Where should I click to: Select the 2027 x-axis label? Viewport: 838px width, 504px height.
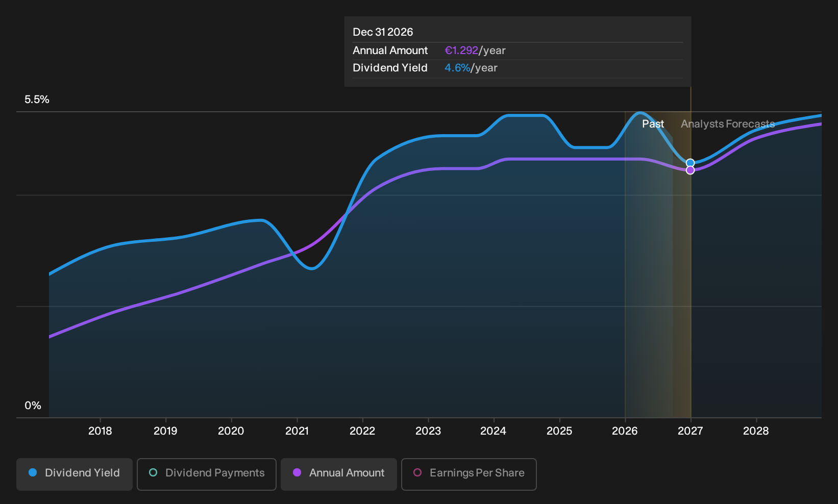pyautogui.click(x=690, y=431)
